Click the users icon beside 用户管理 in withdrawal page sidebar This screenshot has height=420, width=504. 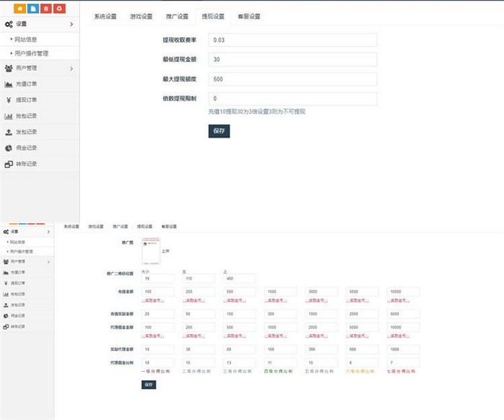click(9, 68)
